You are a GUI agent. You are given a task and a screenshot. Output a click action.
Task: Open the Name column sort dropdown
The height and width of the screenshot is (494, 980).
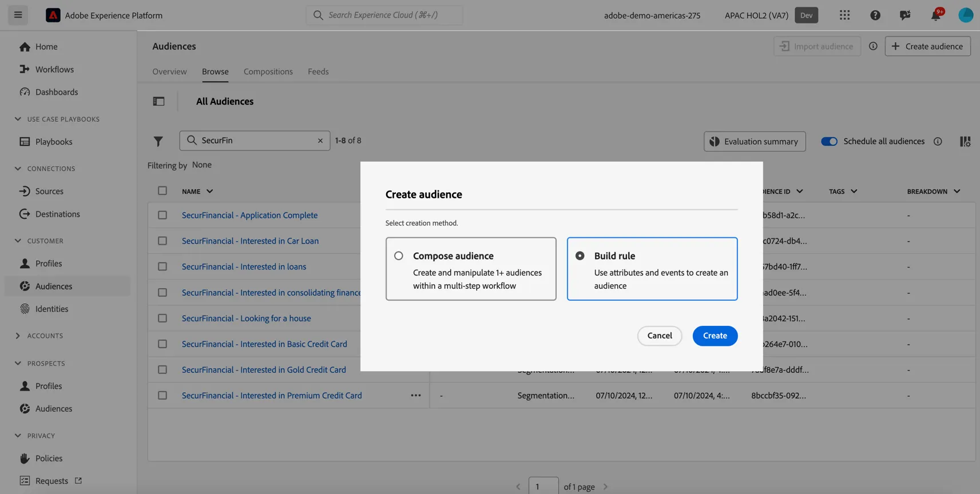click(209, 192)
